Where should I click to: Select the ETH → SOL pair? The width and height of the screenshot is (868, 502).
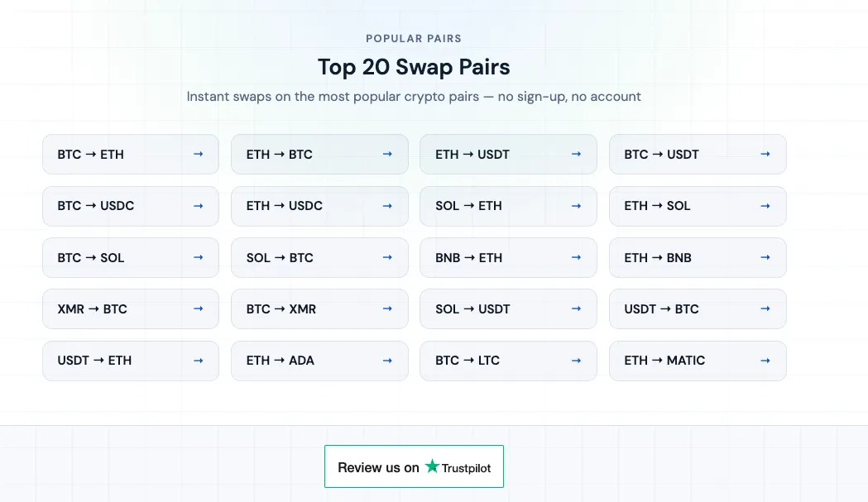(698, 206)
